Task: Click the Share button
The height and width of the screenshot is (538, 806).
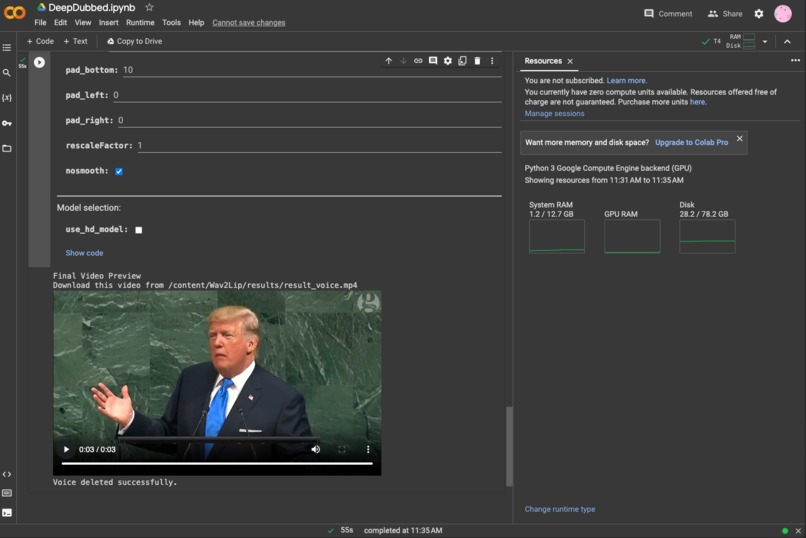Action: pos(725,14)
